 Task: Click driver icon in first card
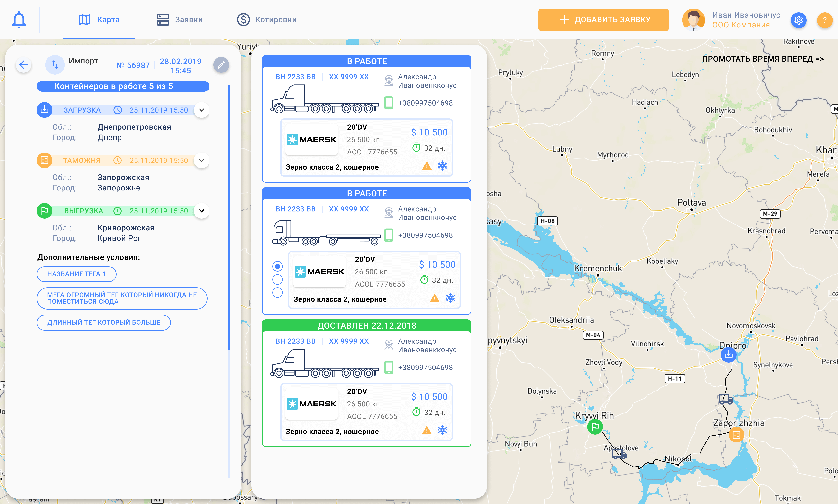[x=389, y=81]
